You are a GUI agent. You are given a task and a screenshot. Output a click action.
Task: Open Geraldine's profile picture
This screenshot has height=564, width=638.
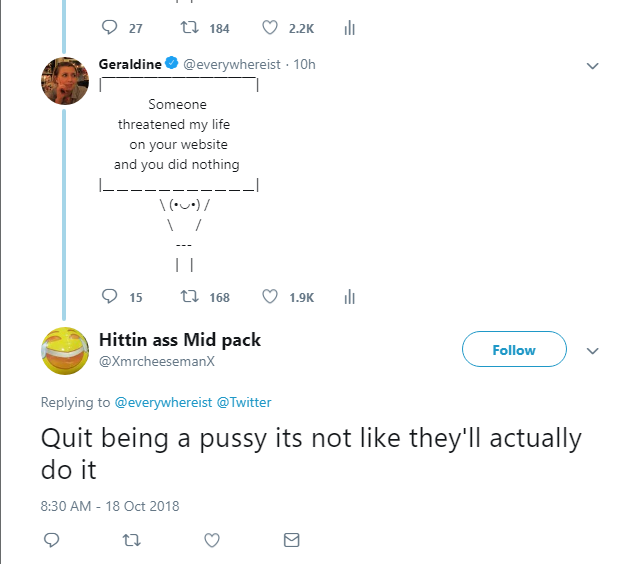[x=65, y=81]
